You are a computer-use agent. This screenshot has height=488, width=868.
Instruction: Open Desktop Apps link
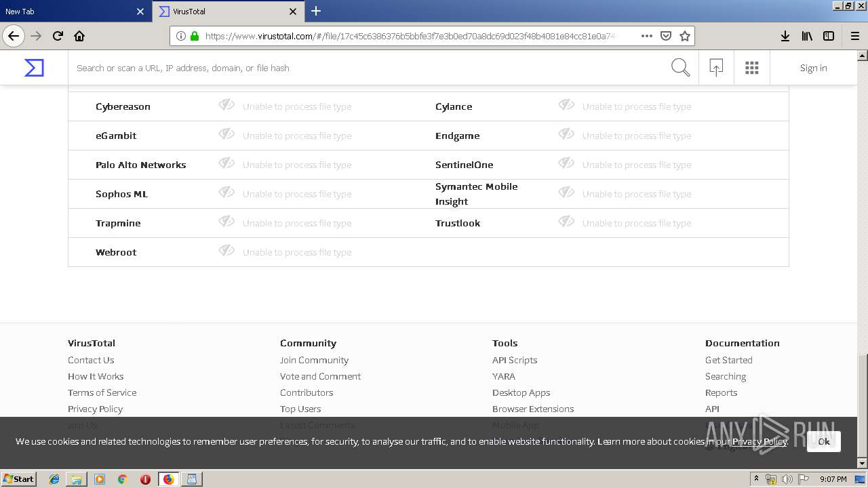point(521,392)
